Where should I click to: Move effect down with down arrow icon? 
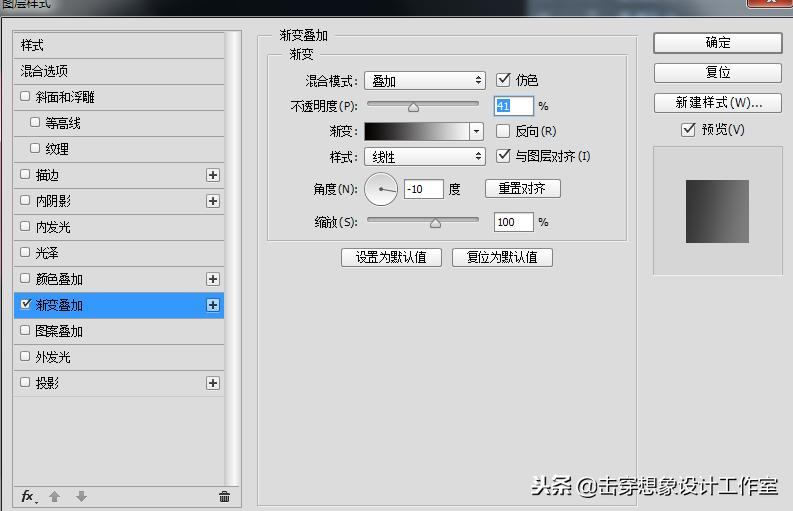(x=81, y=497)
